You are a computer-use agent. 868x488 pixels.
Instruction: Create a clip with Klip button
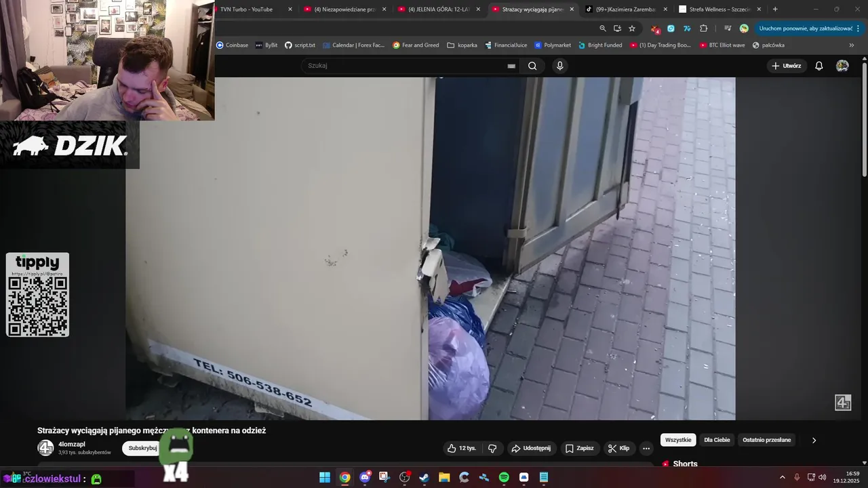point(618,448)
